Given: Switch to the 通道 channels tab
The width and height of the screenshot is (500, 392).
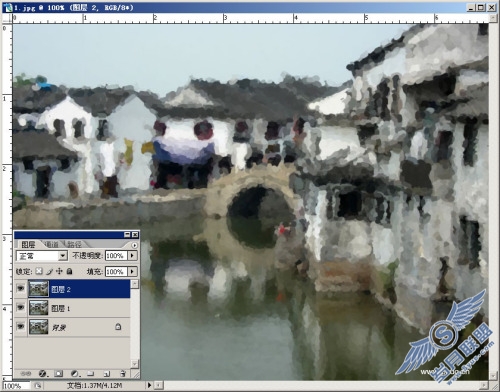Looking at the screenshot, I should click(51, 244).
